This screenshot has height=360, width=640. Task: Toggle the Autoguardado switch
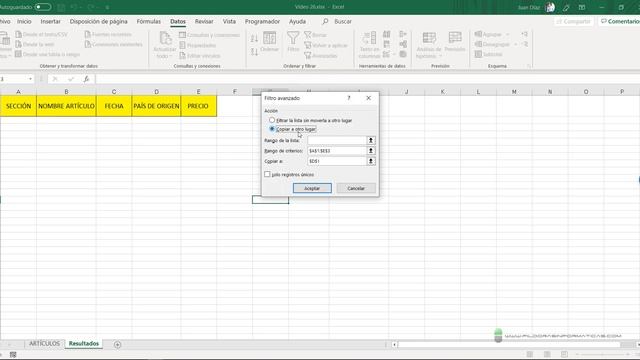[43, 7]
